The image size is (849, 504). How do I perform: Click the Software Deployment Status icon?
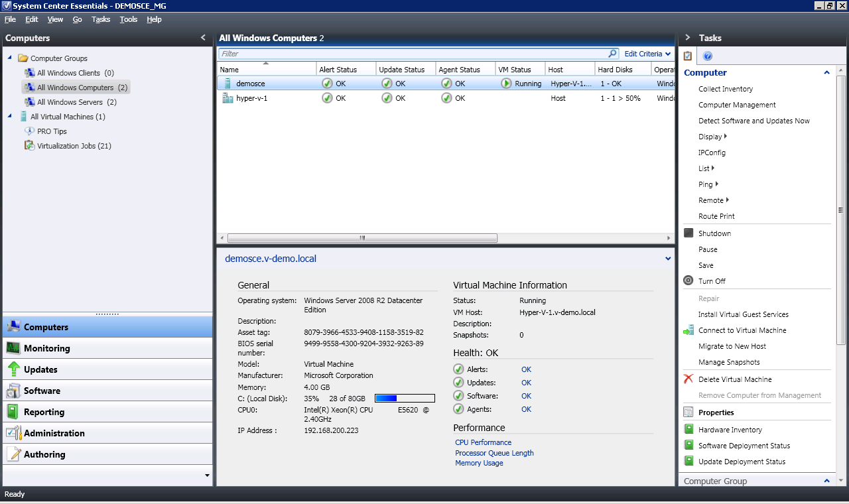click(688, 445)
